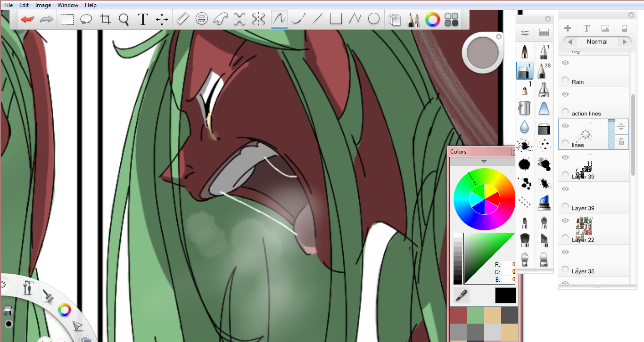Switch to previous blend mode arrow

pyautogui.click(x=570, y=41)
